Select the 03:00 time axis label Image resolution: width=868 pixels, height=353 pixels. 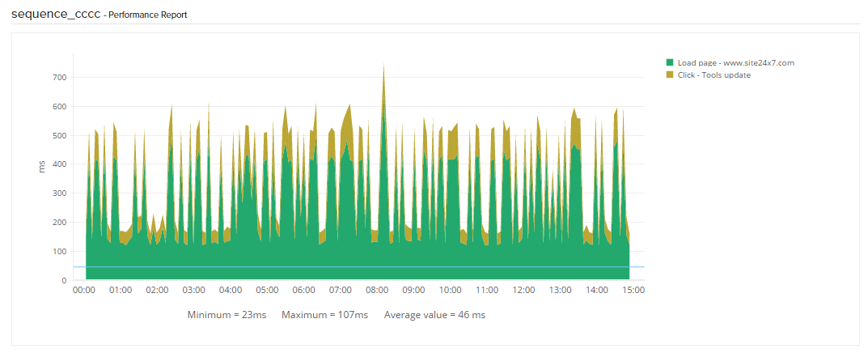pos(194,290)
